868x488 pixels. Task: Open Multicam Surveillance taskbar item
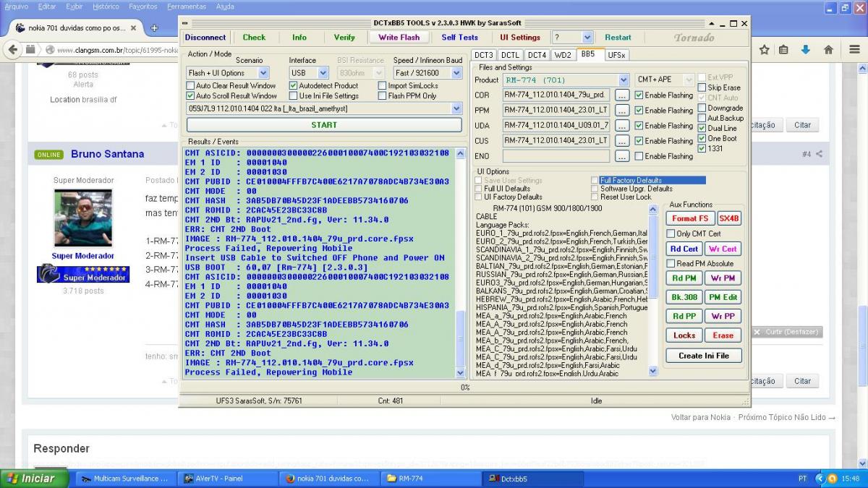pos(127,479)
